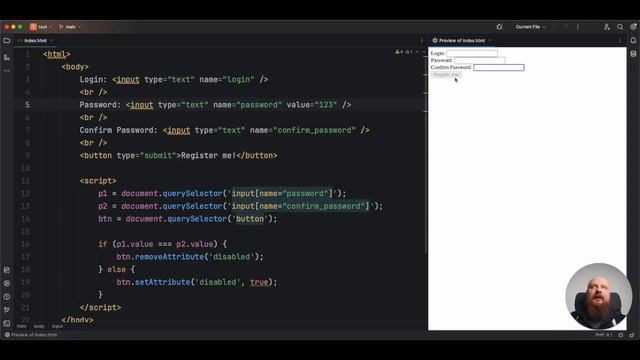
Task: Click the Register me! text in line 9
Action: tap(208, 156)
